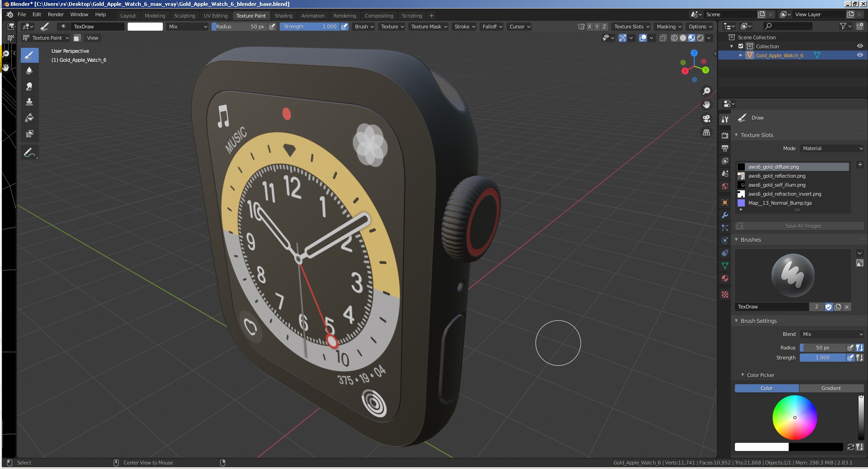Toggle Z axis symmetry
Screen dimensions: 868x469
tap(605, 27)
